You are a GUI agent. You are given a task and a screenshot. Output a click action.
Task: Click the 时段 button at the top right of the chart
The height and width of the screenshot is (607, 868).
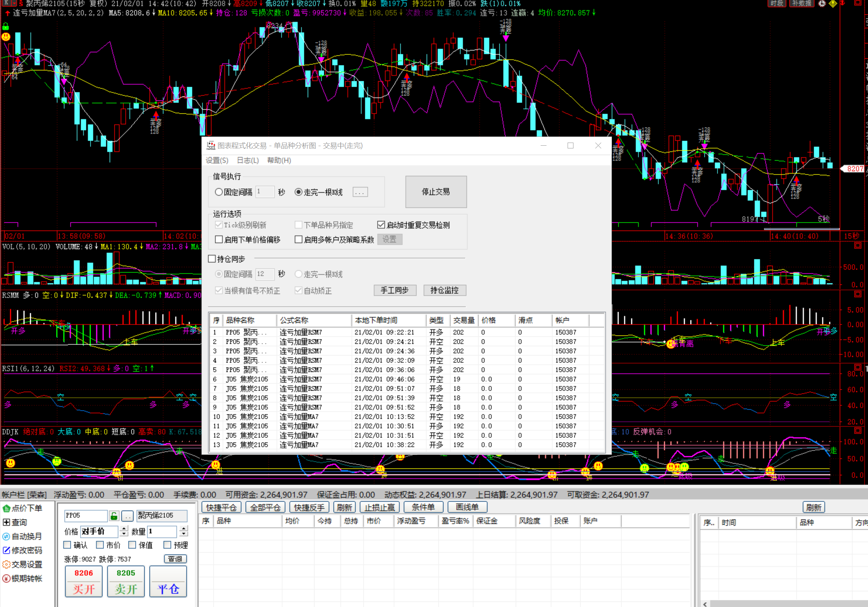[777, 4]
